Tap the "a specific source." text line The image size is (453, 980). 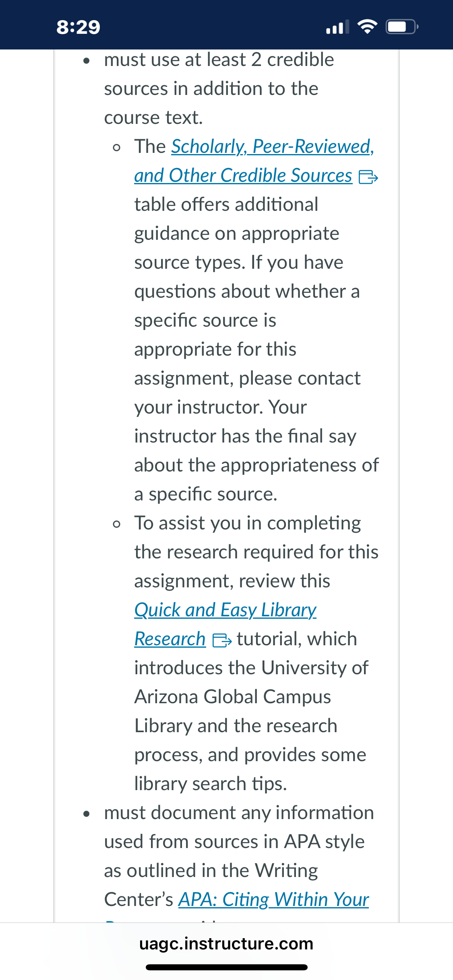[x=206, y=494]
